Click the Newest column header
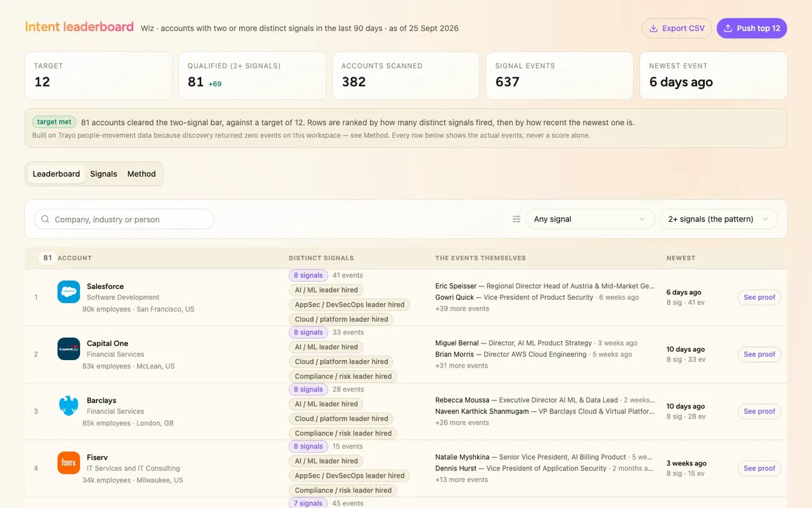Image resolution: width=812 pixels, height=508 pixels. point(681,258)
